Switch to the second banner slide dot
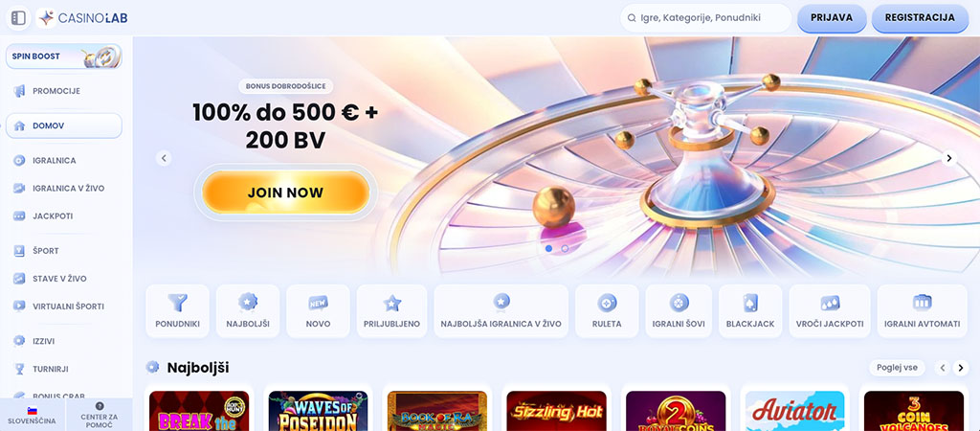This screenshot has width=980, height=431. point(565,248)
